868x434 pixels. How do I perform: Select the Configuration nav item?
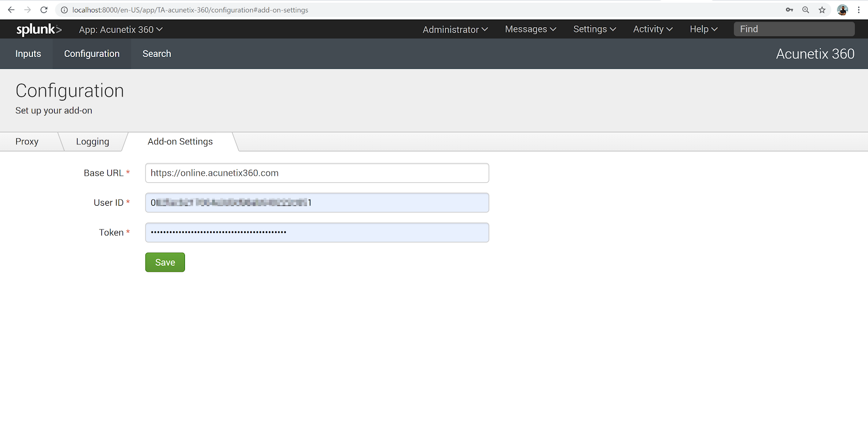click(92, 54)
